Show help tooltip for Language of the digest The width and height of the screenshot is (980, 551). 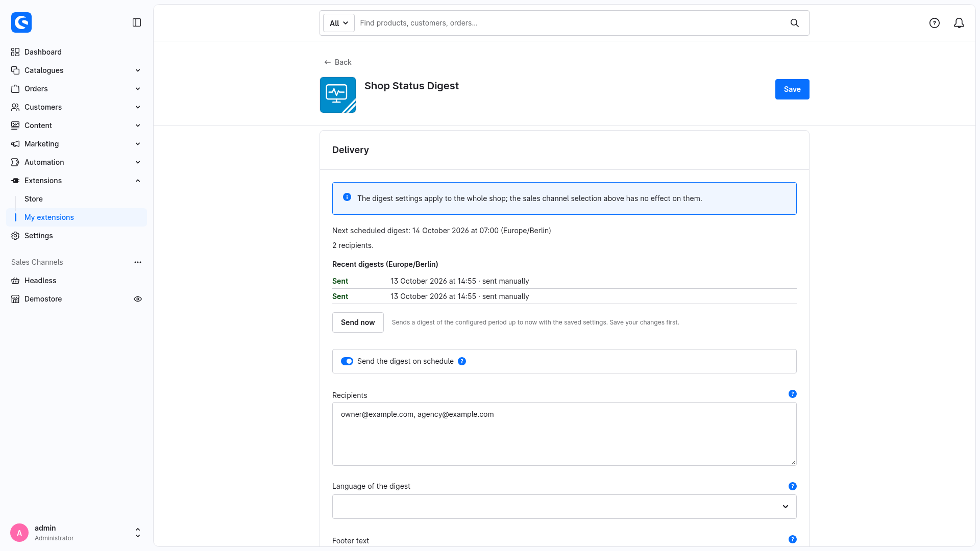[x=793, y=486]
